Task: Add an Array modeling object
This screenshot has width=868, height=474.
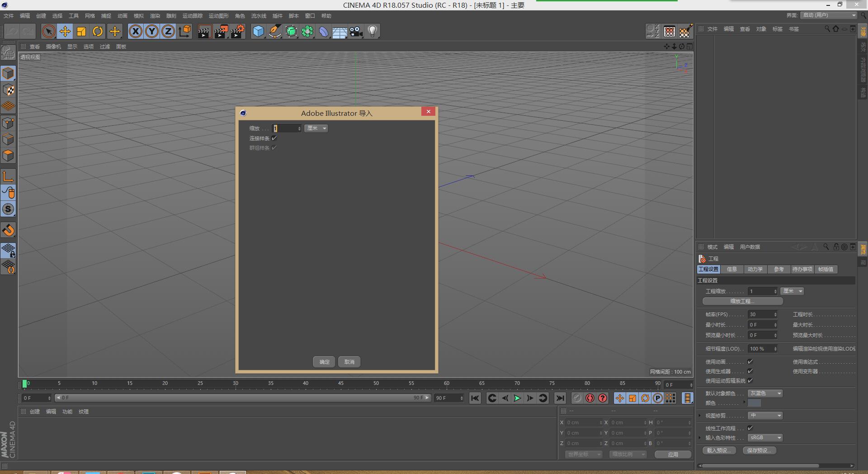Action: click(307, 31)
